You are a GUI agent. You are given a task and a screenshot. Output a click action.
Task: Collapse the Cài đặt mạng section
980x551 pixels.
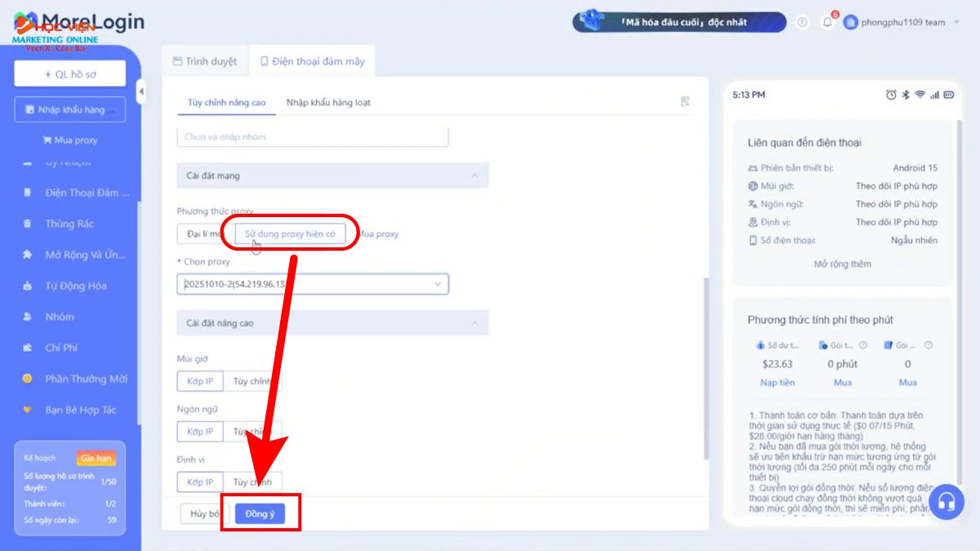pyautogui.click(x=474, y=176)
